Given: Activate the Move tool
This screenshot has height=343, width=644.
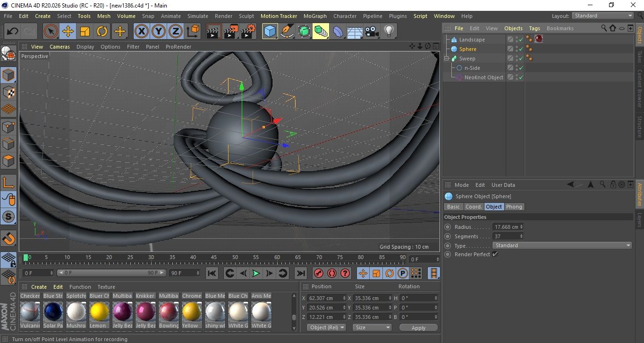Looking at the screenshot, I should click(x=68, y=32).
